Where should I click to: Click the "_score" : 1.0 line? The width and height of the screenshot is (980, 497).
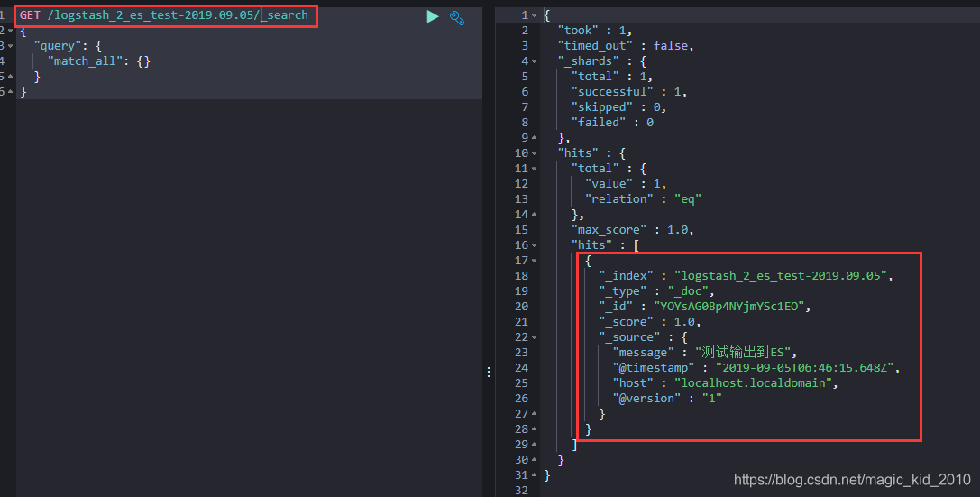[649, 322]
